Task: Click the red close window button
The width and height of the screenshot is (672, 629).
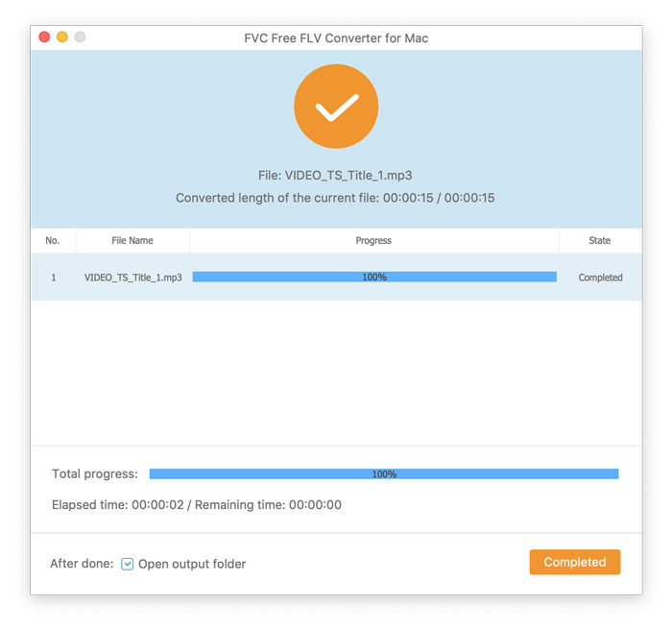Action: coord(44,37)
